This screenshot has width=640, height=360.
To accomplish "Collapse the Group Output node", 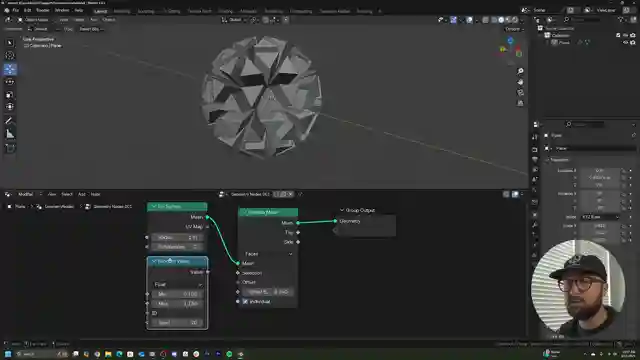I will tap(342, 210).
